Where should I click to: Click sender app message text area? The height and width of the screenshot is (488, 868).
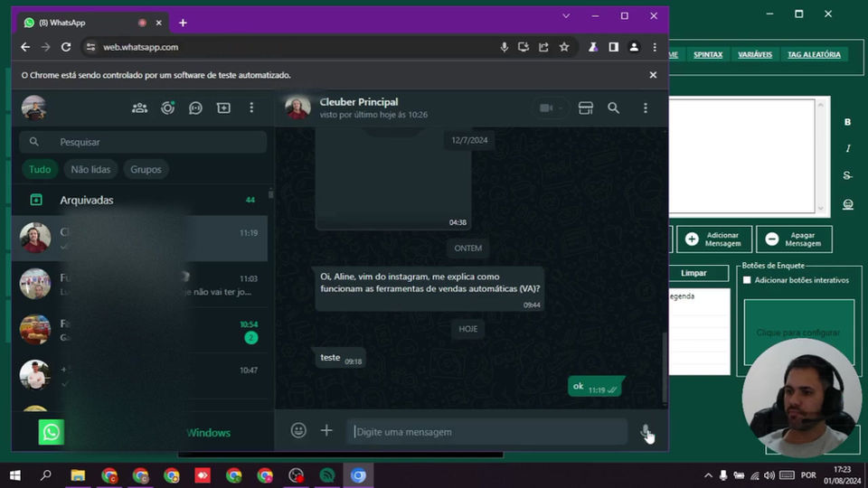(x=741, y=156)
